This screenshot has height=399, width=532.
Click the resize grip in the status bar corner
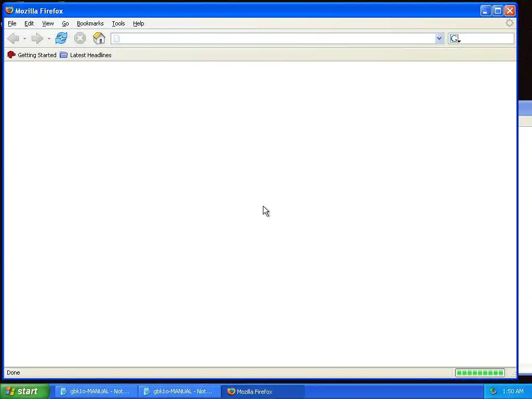tap(513, 374)
